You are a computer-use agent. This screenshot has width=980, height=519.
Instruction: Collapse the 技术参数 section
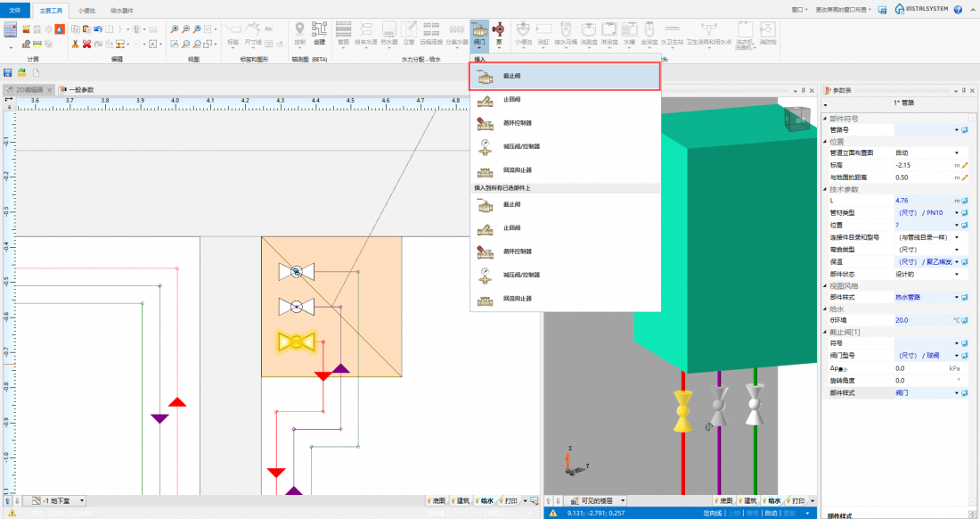825,189
